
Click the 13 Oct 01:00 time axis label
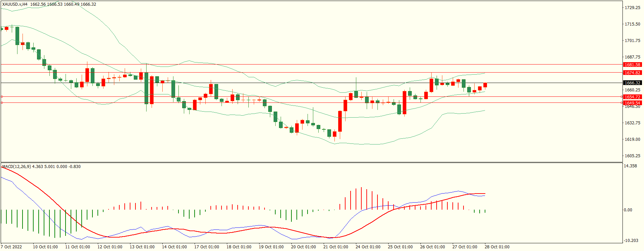[142, 247]
